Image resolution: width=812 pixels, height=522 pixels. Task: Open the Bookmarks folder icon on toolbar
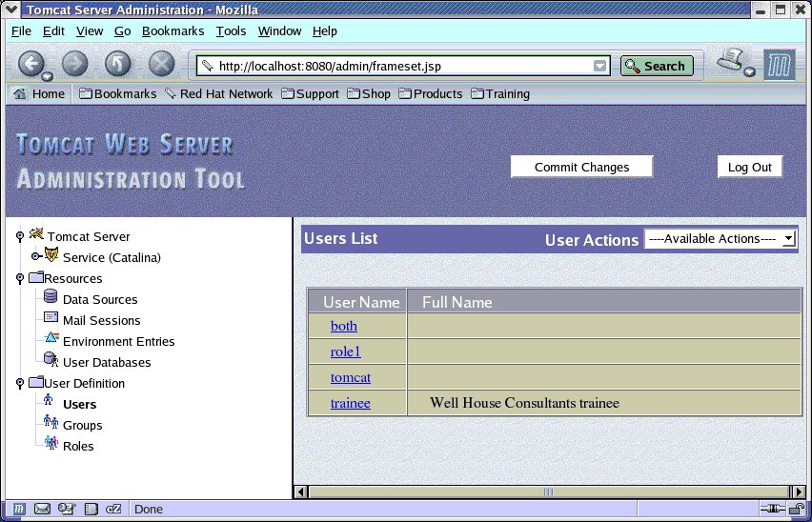click(x=85, y=93)
